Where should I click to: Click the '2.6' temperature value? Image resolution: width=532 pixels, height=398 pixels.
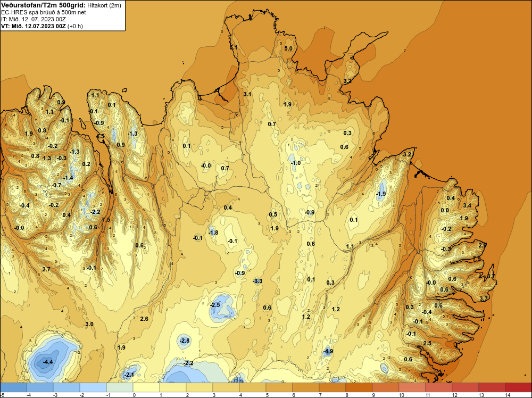point(144,319)
